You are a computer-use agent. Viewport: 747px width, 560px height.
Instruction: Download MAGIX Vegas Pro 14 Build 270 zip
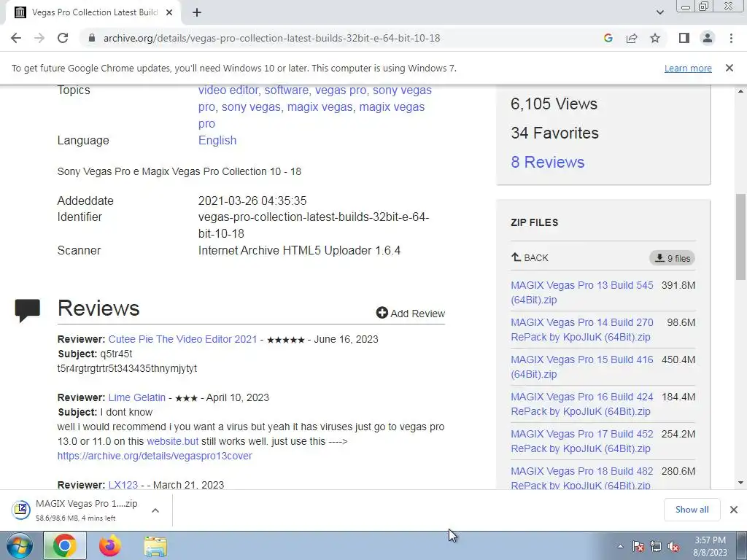click(581, 330)
